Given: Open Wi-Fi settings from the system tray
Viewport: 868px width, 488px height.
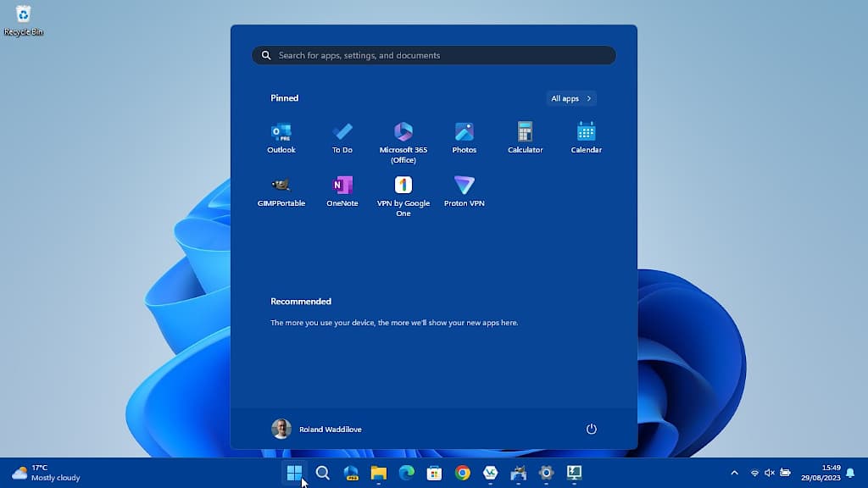Looking at the screenshot, I should 754,473.
